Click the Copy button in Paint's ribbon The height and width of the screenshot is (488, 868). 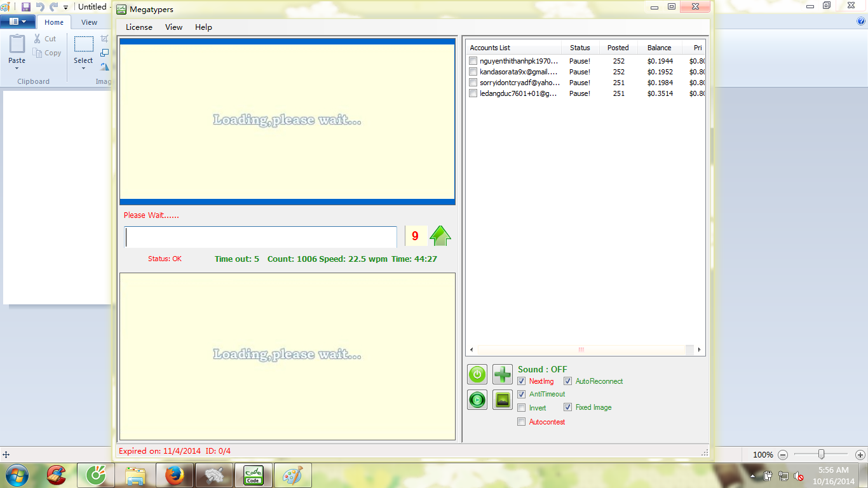tap(47, 53)
